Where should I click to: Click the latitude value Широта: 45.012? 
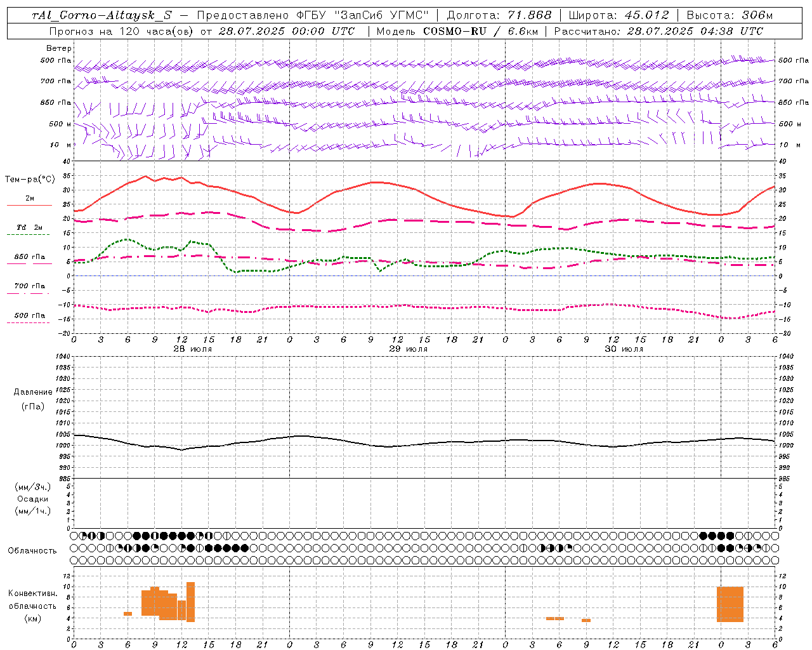(619, 16)
